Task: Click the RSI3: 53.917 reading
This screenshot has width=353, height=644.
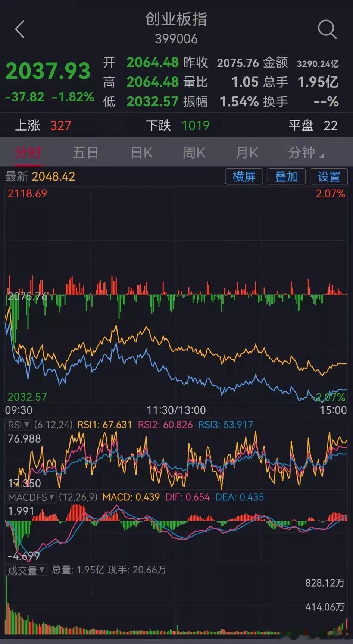Action: tap(225, 425)
